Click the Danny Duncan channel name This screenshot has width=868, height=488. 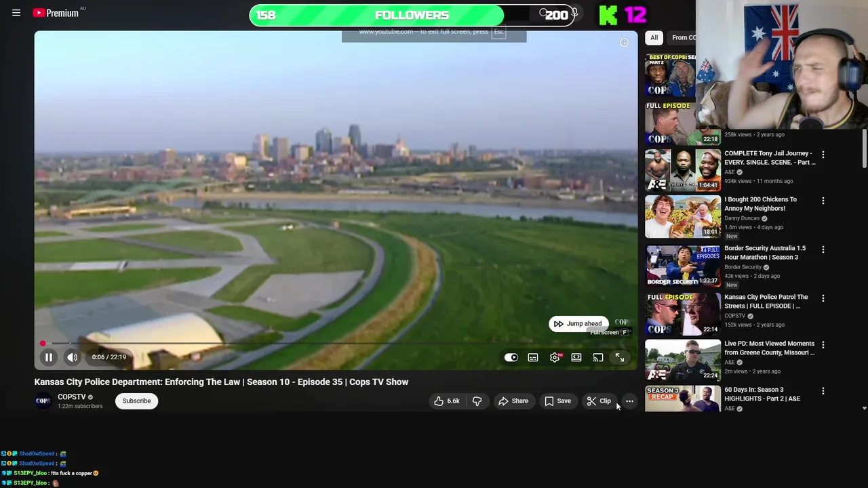[742, 218]
